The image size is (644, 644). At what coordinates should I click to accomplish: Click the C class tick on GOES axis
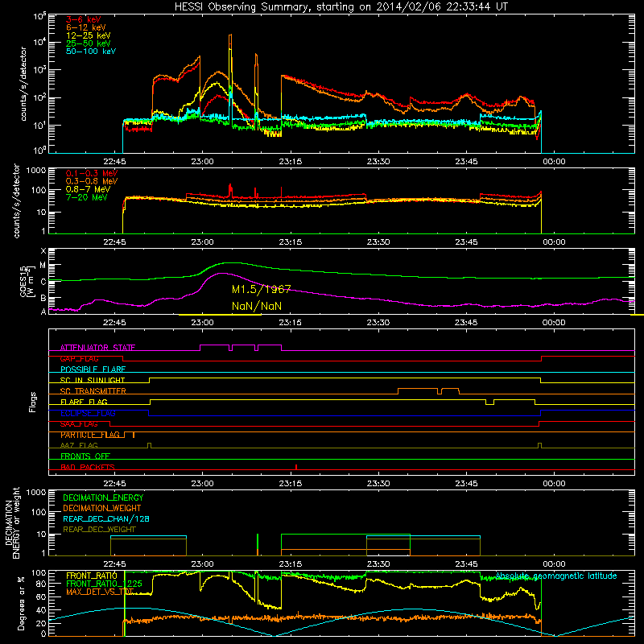pyautogui.click(x=43, y=282)
